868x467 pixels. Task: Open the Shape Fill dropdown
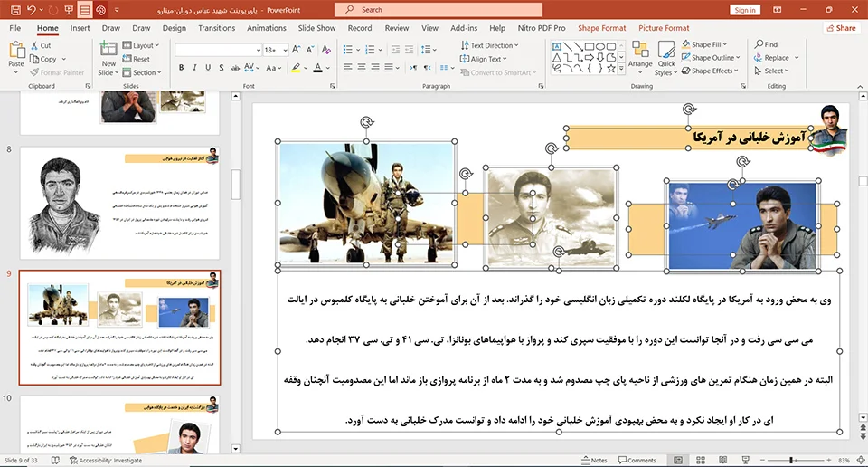coord(704,44)
